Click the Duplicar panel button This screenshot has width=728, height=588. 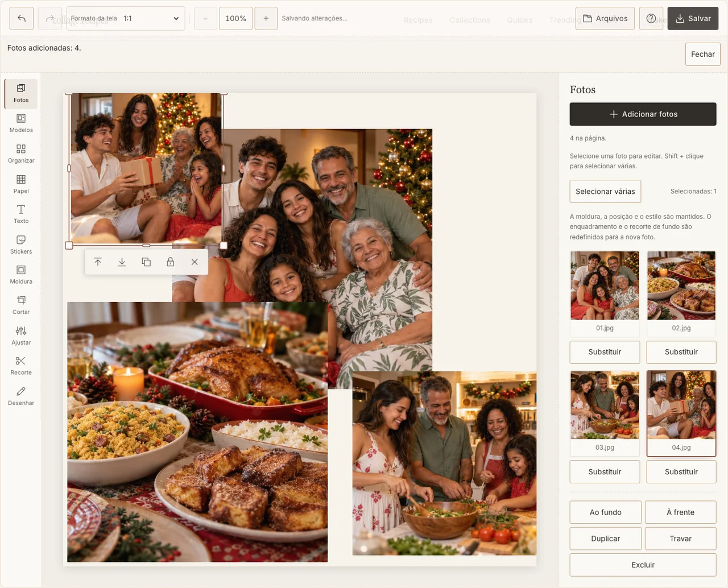[x=606, y=539]
